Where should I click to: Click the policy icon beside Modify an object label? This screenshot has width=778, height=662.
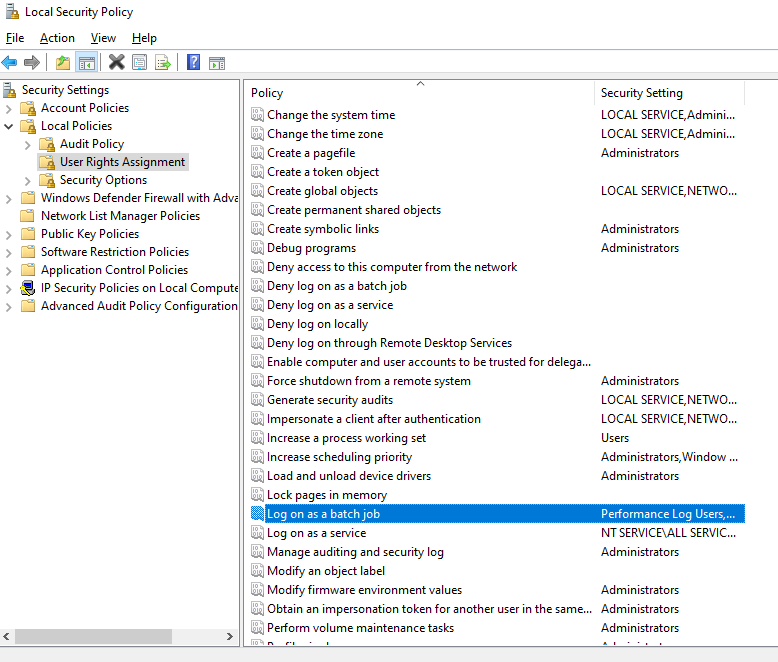click(x=257, y=571)
